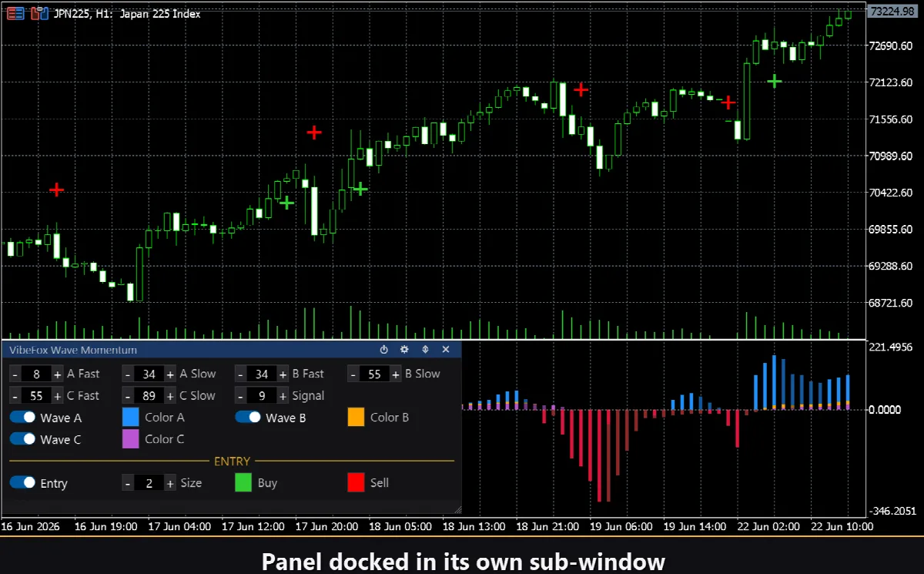The height and width of the screenshot is (574, 924).
Task: Decrease the B Slow value
Action: point(353,374)
